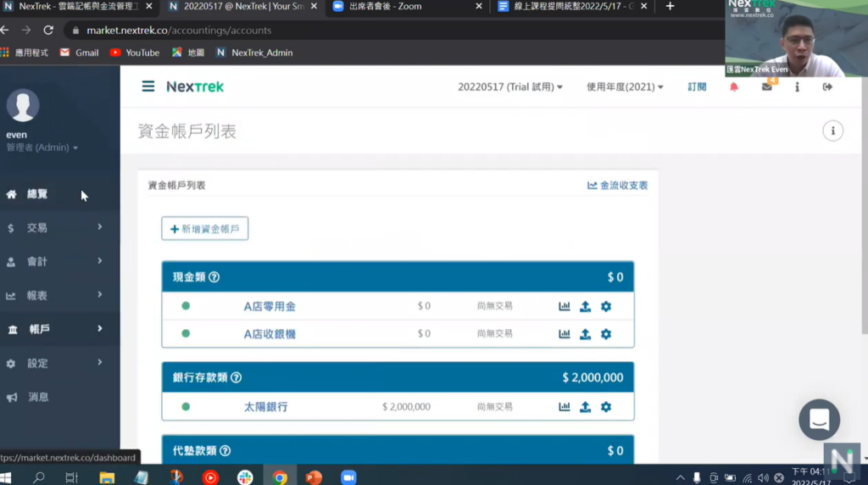Go back in browser

pos(5,30)
